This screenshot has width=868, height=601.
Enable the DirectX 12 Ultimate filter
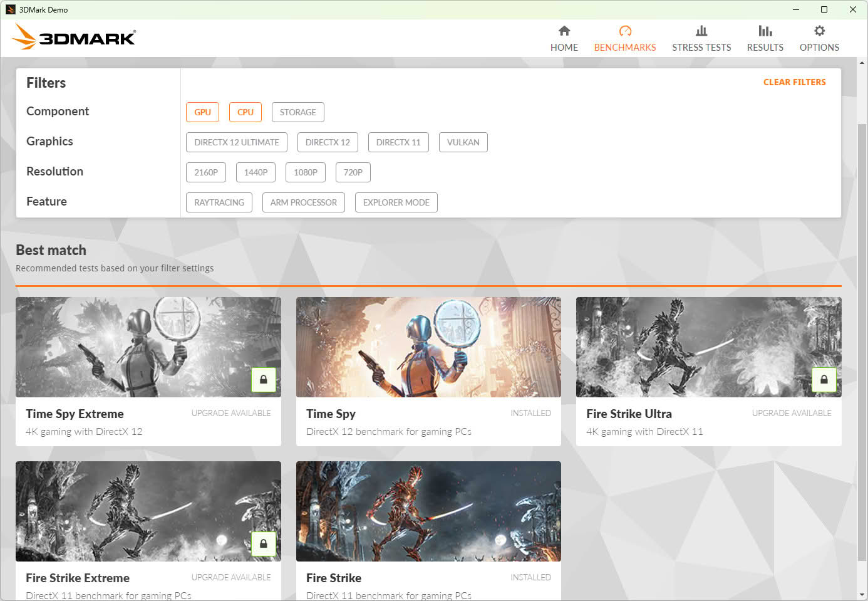pos(237,142)
